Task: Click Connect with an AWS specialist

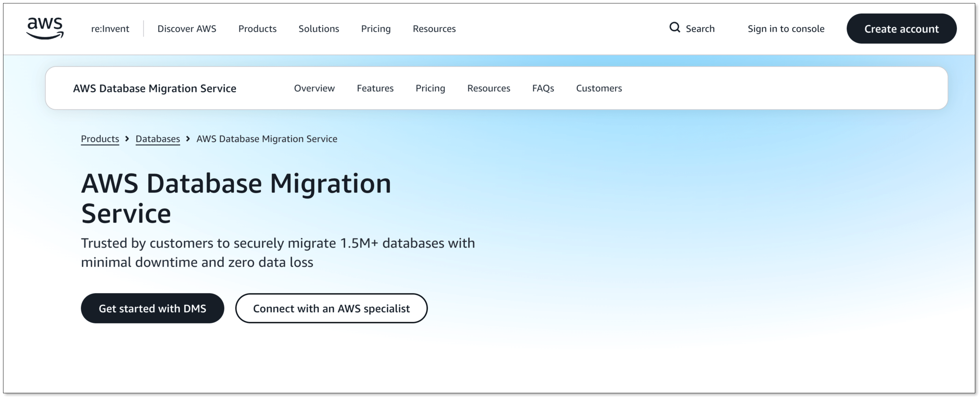Action: [x=331, y=308]
